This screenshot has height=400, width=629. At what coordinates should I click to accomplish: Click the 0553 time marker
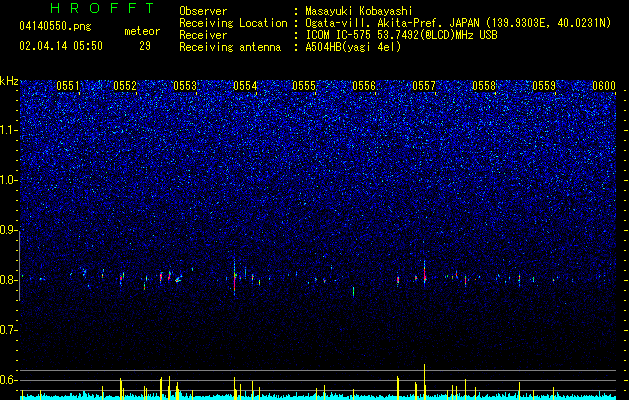[185, 86]
